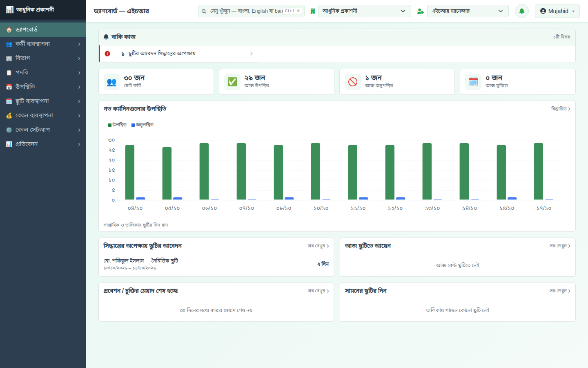Click the ১টি বিষয় count label
This screenshot has width=588, height=368.
point(562,37)
